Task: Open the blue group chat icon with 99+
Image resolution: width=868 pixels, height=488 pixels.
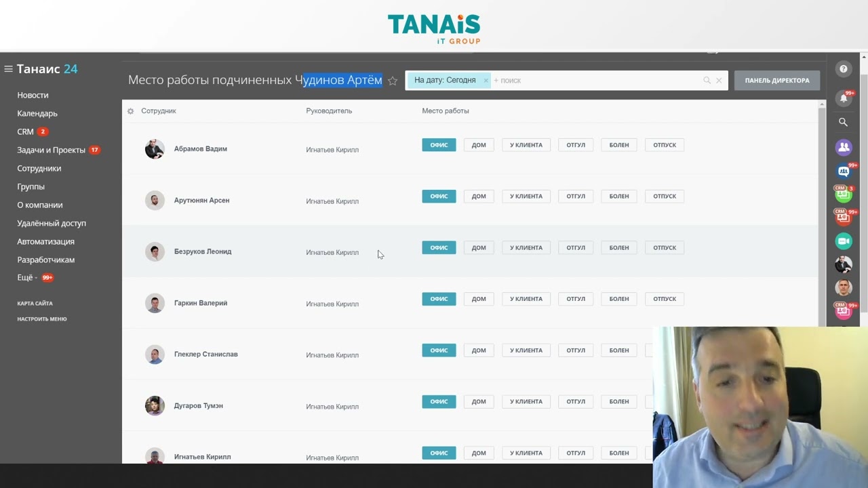Action: coord(844,171)
